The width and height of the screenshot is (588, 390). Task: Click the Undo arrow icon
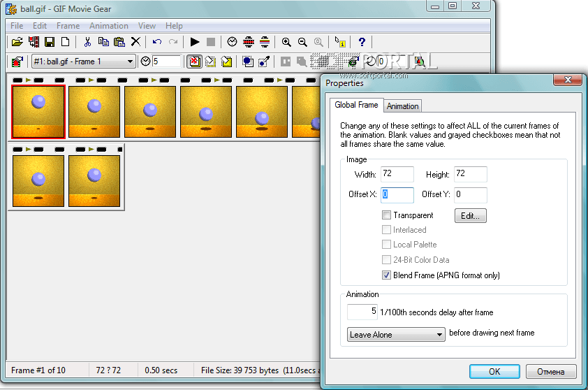pyautogui.click(x=157, y=42)
